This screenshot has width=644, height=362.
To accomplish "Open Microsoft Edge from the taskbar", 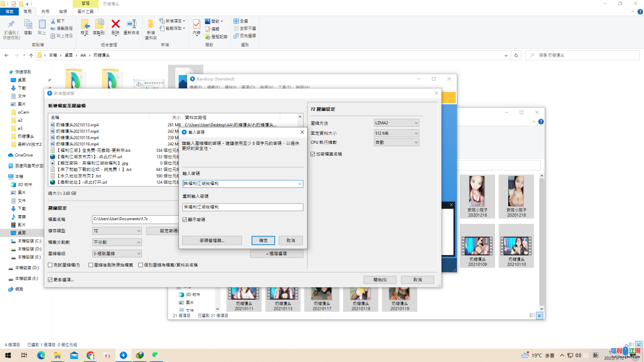I will tap(41, 355).
